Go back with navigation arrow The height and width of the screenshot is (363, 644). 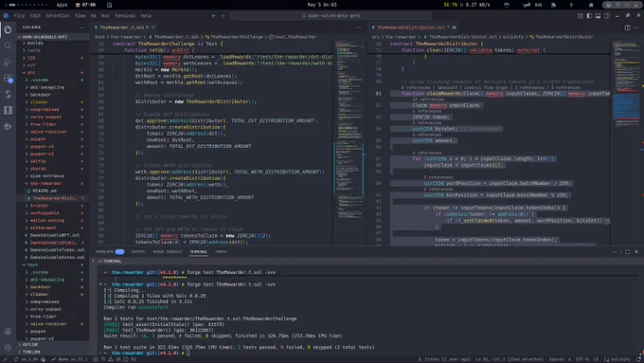point(214,15)
